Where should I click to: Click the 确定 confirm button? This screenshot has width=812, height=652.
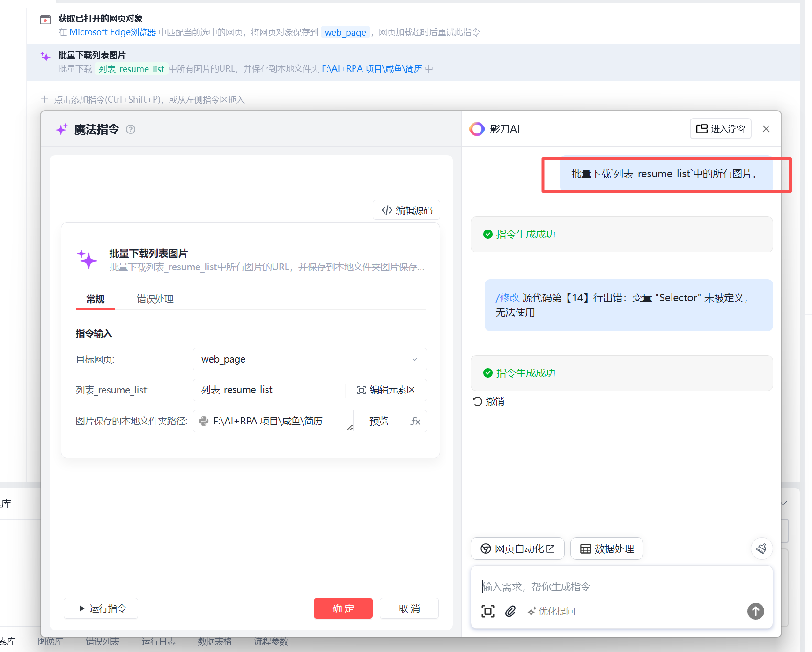[x=343, y=608]
